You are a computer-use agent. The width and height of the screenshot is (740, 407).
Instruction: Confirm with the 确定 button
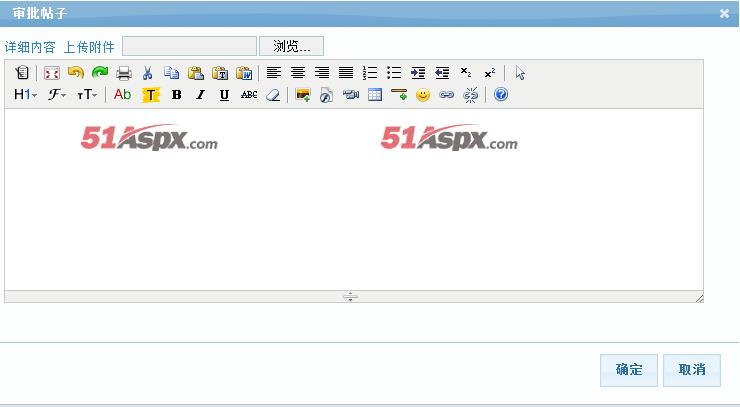pos(629,370)
